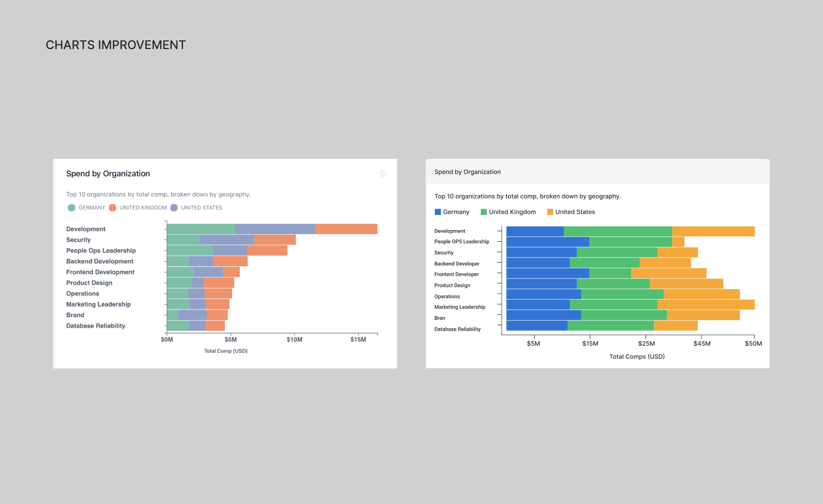Click the blue Germany segment of right Development bar

(x=535, y=231)
